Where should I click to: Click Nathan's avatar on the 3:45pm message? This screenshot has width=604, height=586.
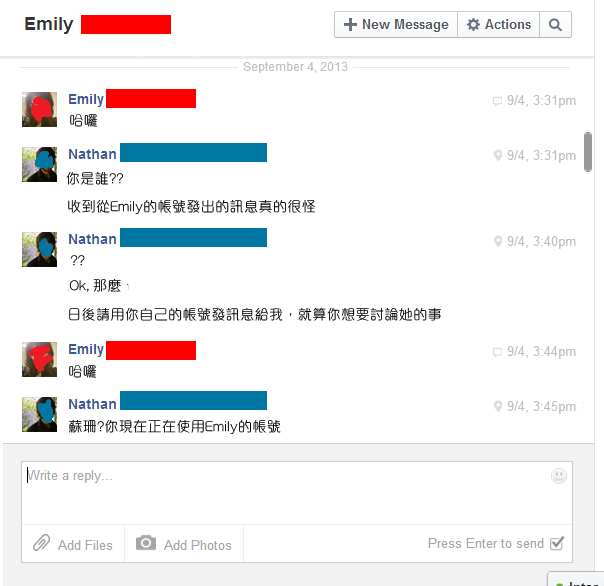[39, 415]
